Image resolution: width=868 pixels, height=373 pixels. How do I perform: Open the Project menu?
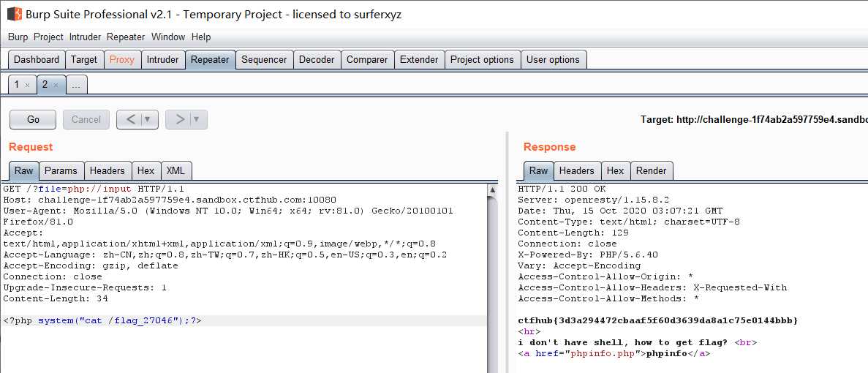click(x=49, y=37)
